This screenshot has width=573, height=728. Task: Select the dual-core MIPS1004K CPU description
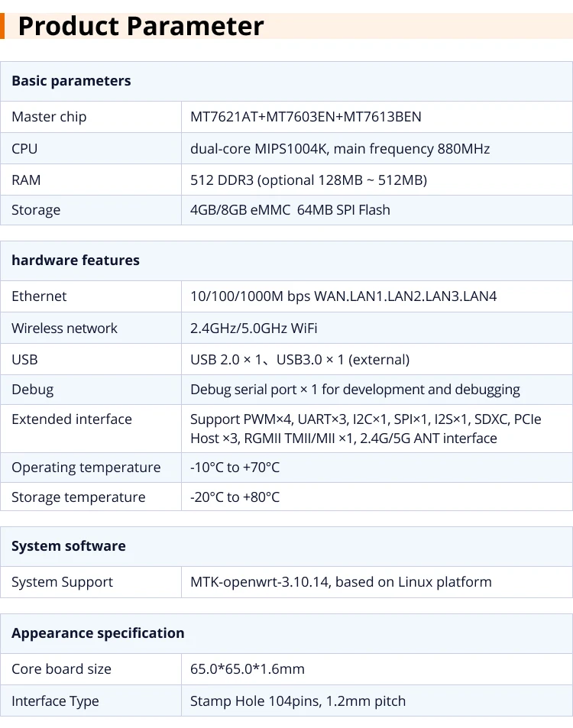point(340,148)
